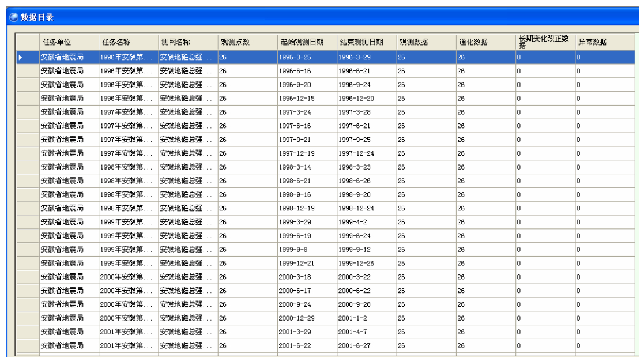Sort by the 任务单位 column header
This screenshot has width=644, height=361.
click(x=69, y=42)
